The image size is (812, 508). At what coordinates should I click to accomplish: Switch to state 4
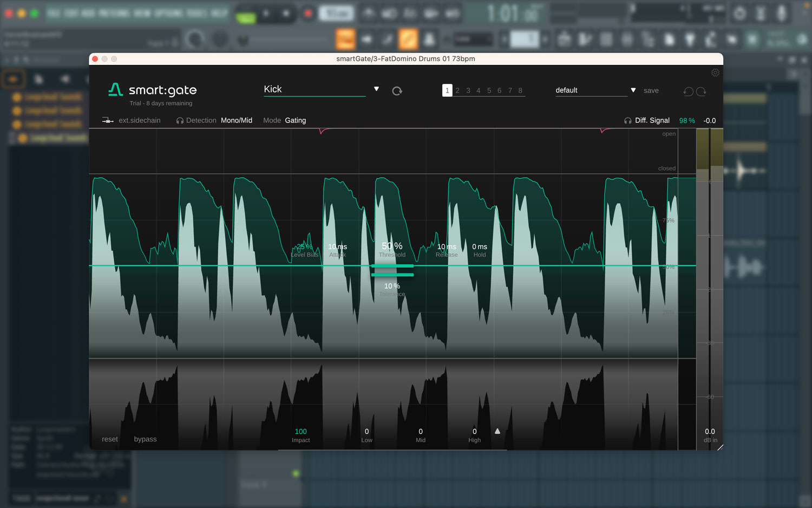(479, 90)
